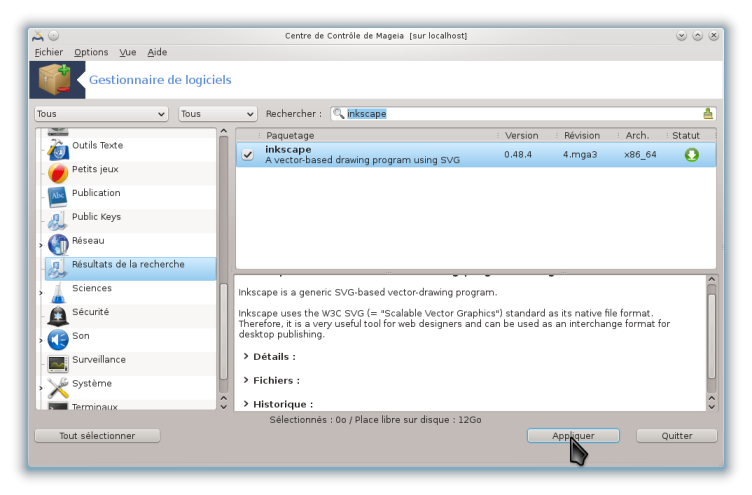Click the Publication category icon
The height and width of the screenshot is (495, 752).
tap(58, 197)
